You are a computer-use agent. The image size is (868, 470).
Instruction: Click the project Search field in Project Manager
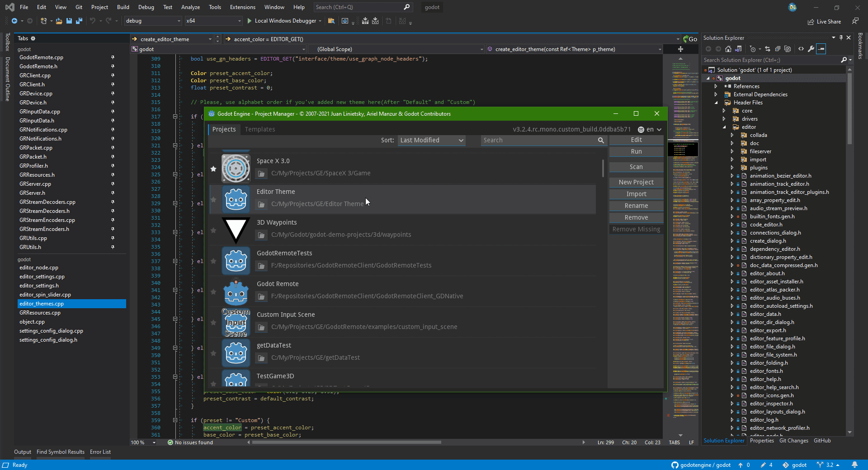[x=538, y=140]
